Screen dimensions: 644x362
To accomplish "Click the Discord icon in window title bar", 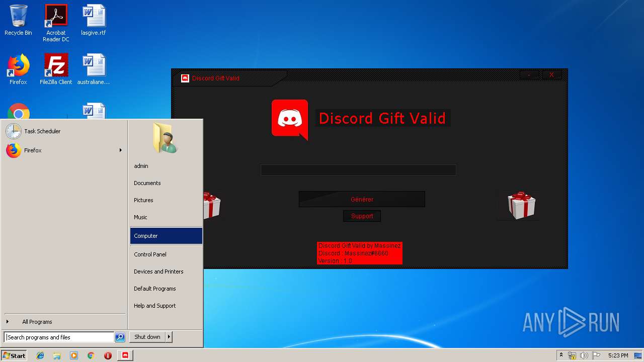I will (x=185, y=78).
